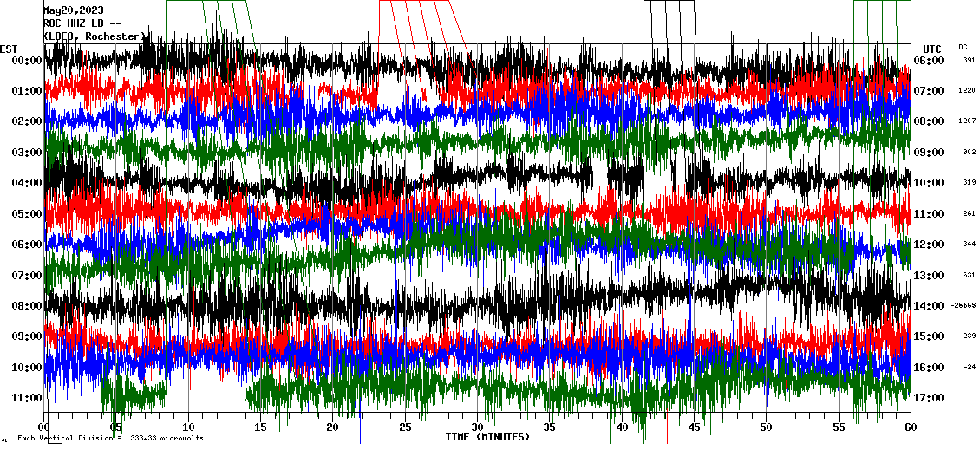
Task: Click the DC offset value 902
Action: tap(969, 153)
